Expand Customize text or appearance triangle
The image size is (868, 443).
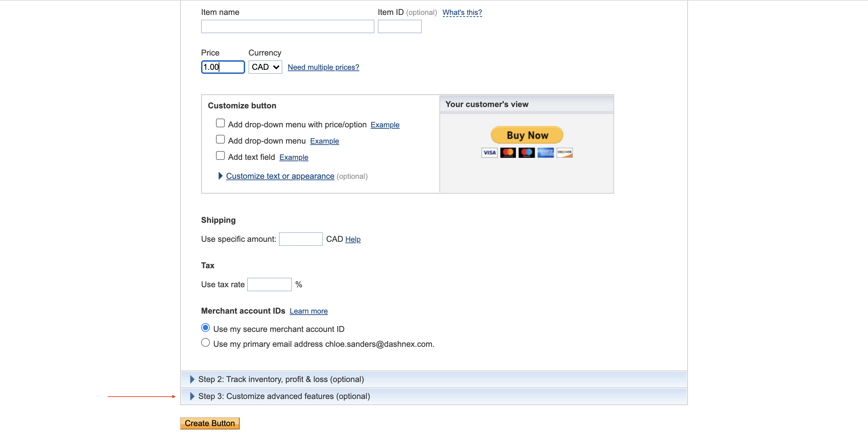(x=220, y=176)
